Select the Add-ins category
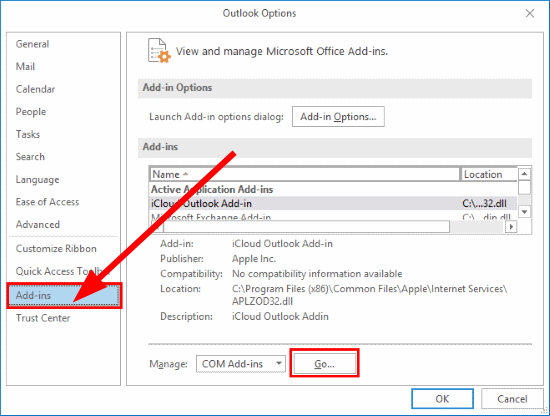 pyautogui.click(x=64, y=296)
